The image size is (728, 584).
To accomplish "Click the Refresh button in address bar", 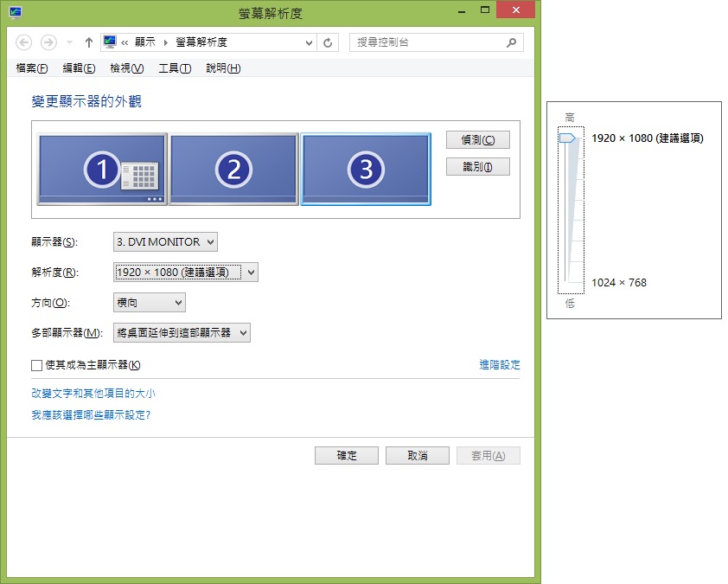I will click(328, 42).
